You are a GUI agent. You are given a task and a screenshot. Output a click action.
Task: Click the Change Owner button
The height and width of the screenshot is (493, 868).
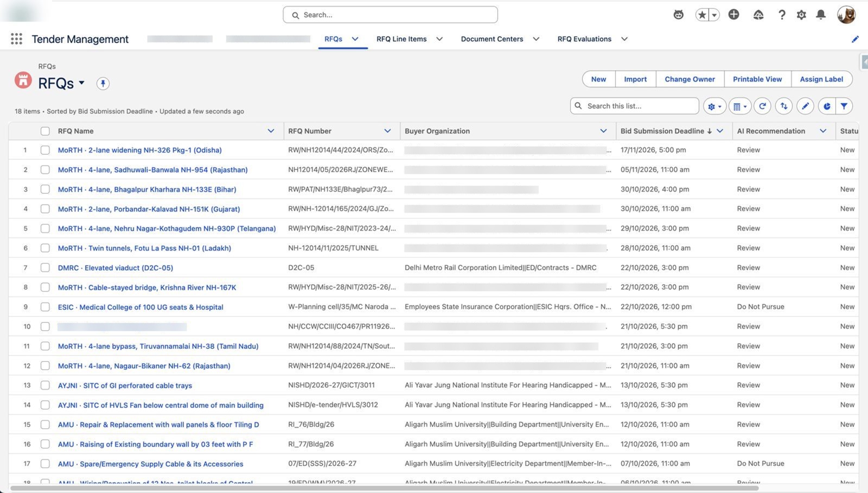tap(690, 79)
